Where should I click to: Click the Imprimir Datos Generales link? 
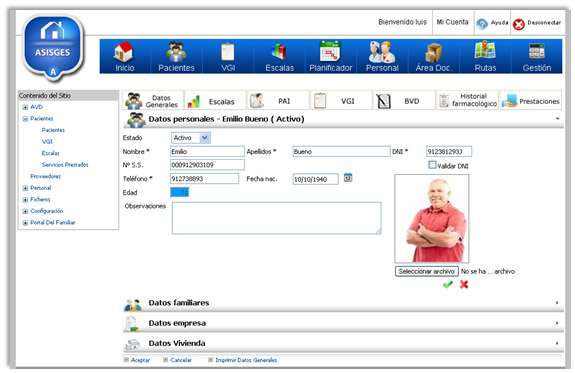click(246, 360)
